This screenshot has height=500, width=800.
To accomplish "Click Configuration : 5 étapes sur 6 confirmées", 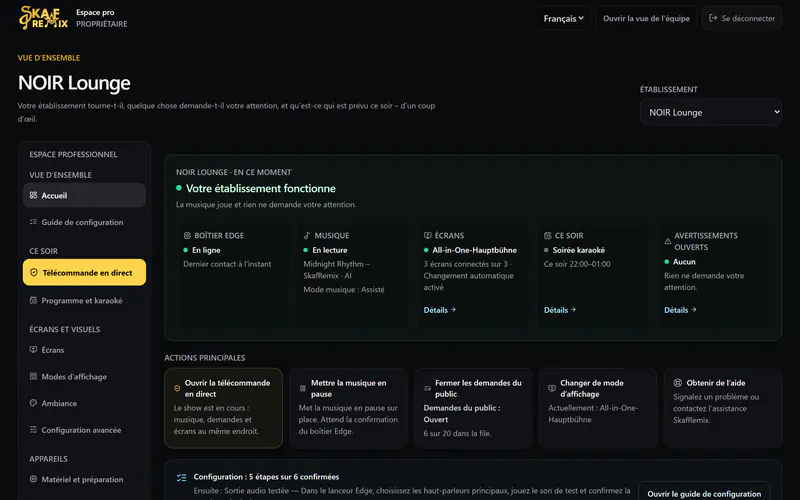I will pyautogui.click(x=266, y=477).
